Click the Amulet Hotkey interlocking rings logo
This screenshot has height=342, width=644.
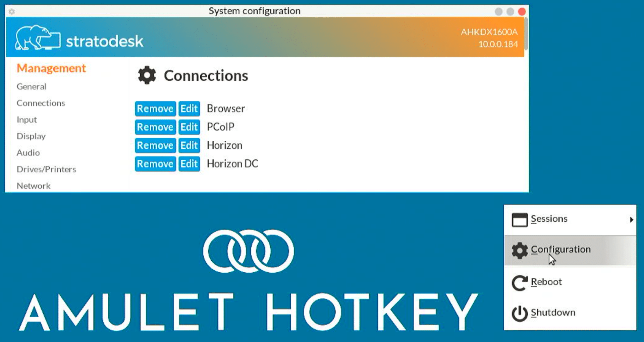(x=248, y=251)
